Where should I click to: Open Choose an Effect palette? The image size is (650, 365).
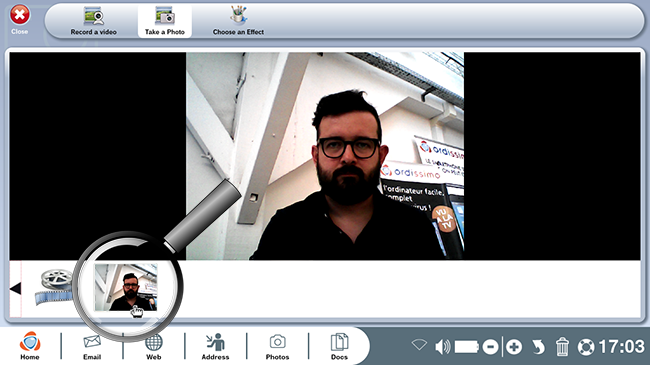[238, 22]
